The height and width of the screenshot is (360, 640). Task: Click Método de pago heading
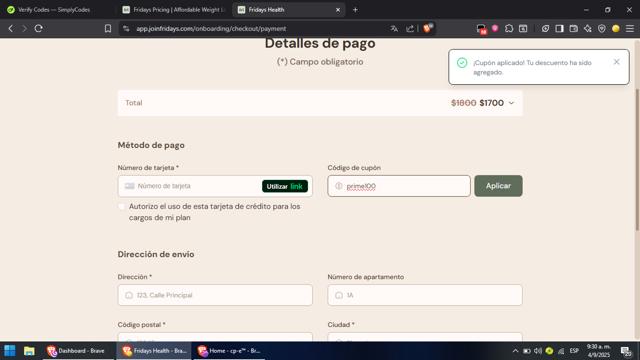click(x=151, y=145)
